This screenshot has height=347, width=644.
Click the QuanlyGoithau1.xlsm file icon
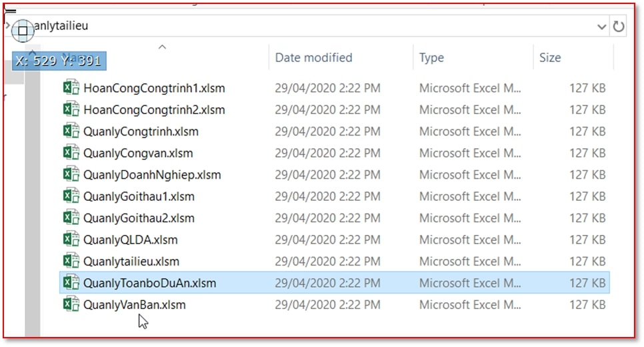pyautogui.click(x=71, y=196)
